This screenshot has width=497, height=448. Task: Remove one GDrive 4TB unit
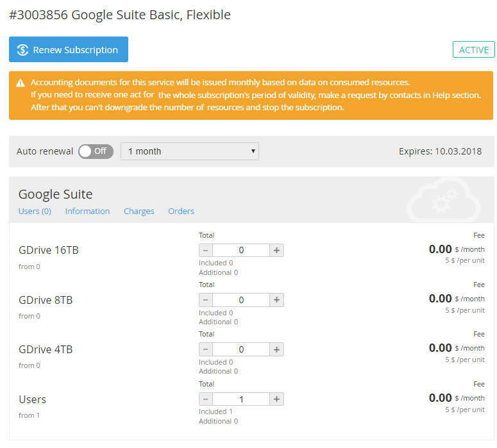pyautogui.click(x=206, y=350)
